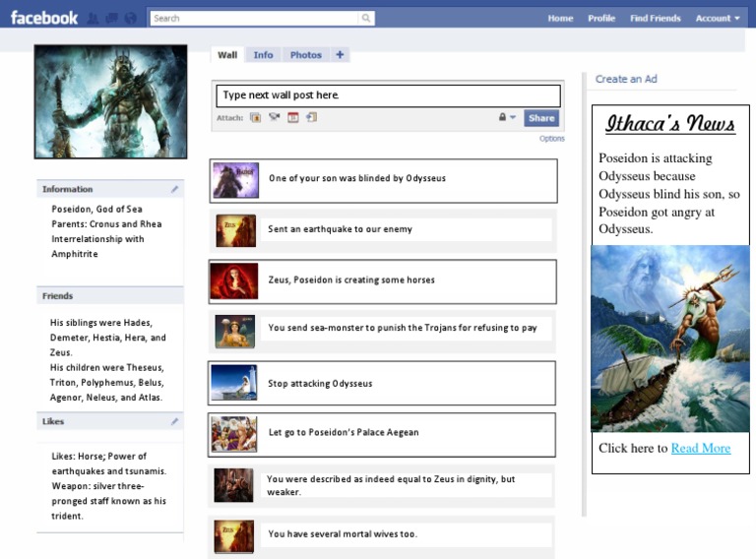Viewport: 756px width, 559px height.
Task: Select post text 'You have several mortal wives too.'
Action: coord(343,534)
